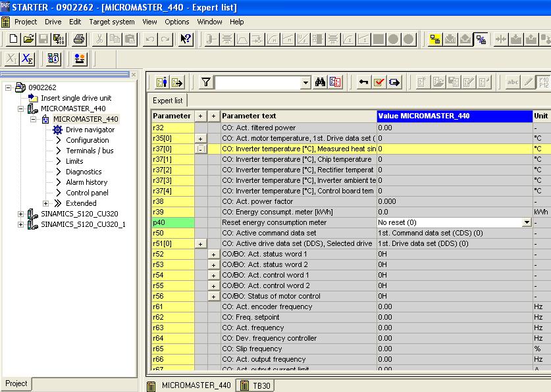The image size is (551, 392).
Task: Select Diagnostics in the project tree
Action: (84, 172)
